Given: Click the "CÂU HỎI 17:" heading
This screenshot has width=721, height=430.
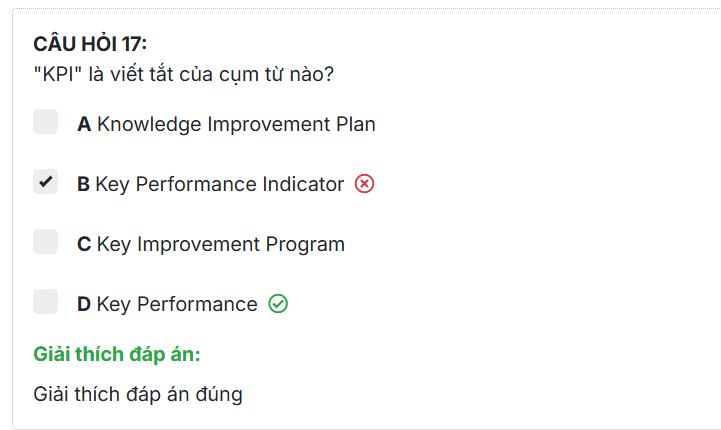Looking at the screenshot, I should point(90,43).
